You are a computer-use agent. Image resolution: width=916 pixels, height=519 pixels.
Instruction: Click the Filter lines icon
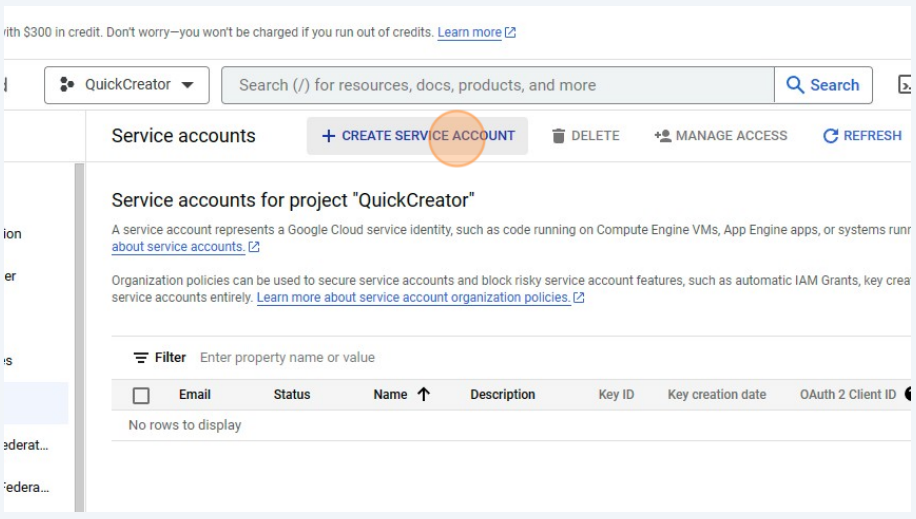(141, 358)
